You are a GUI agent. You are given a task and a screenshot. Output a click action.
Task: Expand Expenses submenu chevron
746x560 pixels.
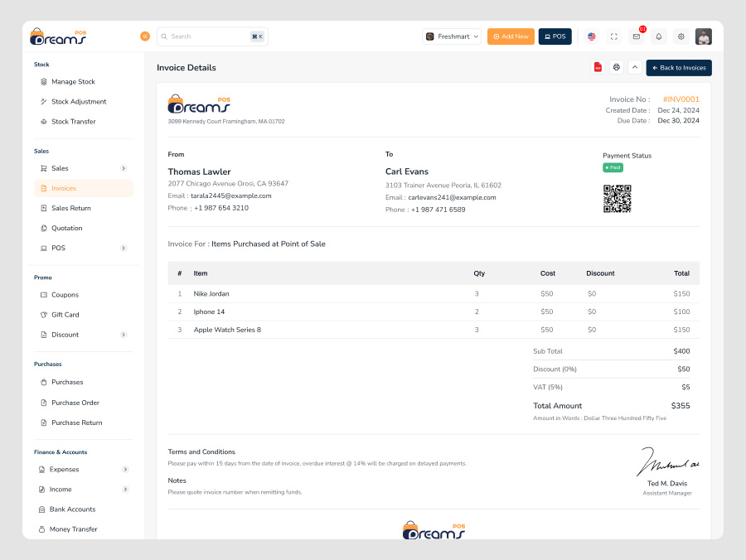125,469
